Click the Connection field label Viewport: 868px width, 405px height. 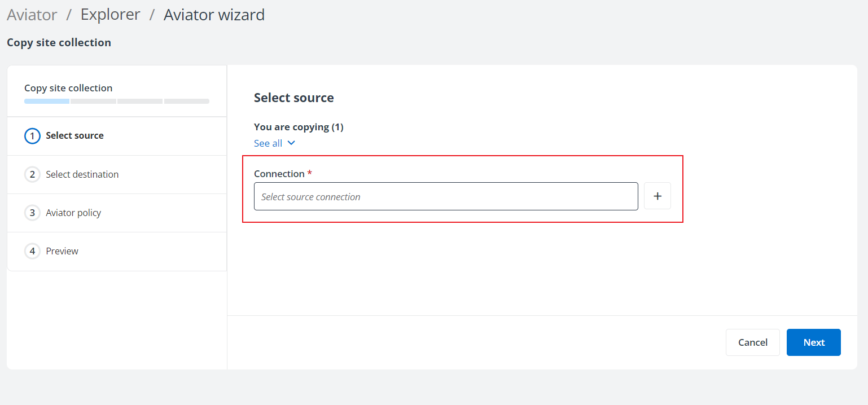279,174
